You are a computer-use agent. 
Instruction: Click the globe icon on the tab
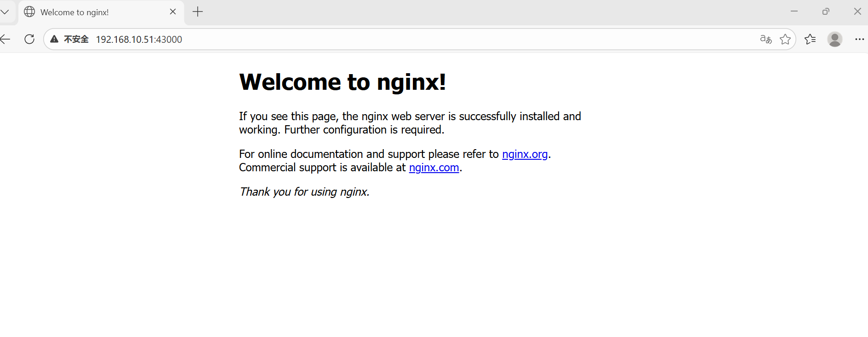click(x=29, y=12)
